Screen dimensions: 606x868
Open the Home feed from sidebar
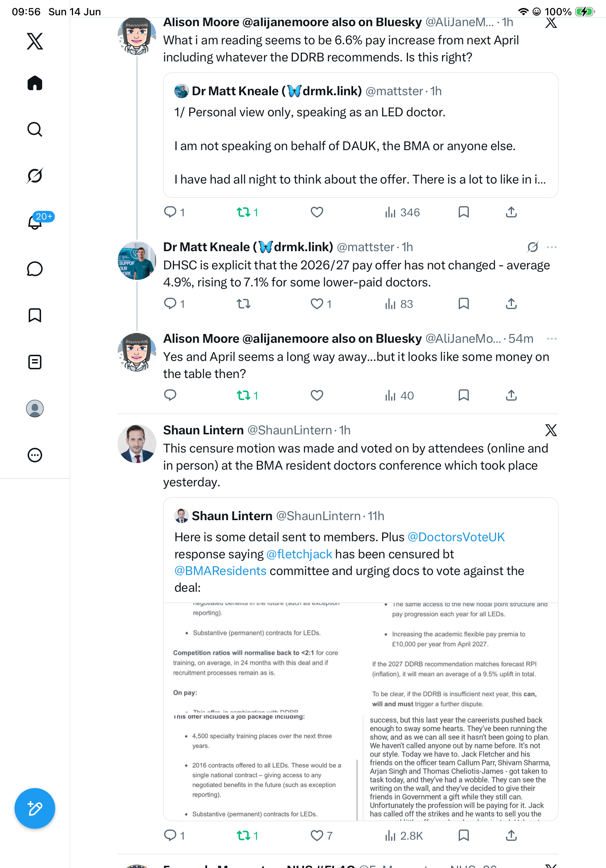tap(35, 83)
